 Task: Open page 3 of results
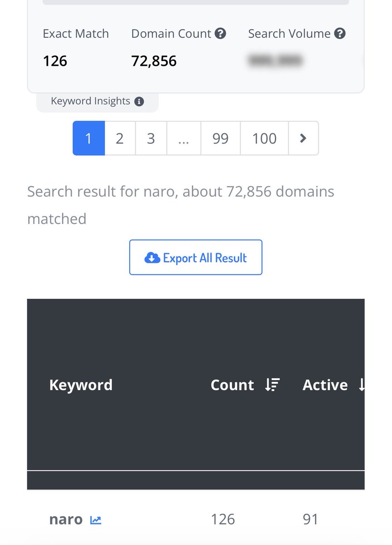tap(151, 138)
